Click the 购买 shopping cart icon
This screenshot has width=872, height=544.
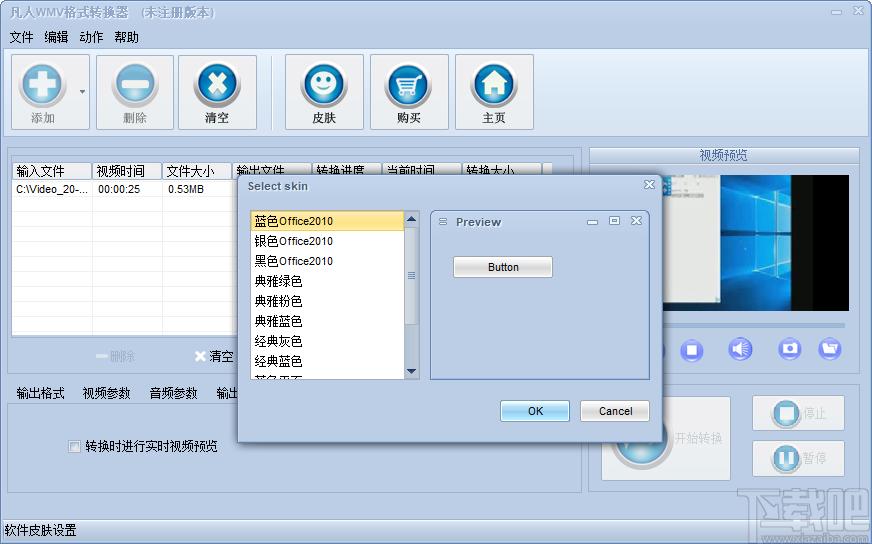[x=409, y=86]
